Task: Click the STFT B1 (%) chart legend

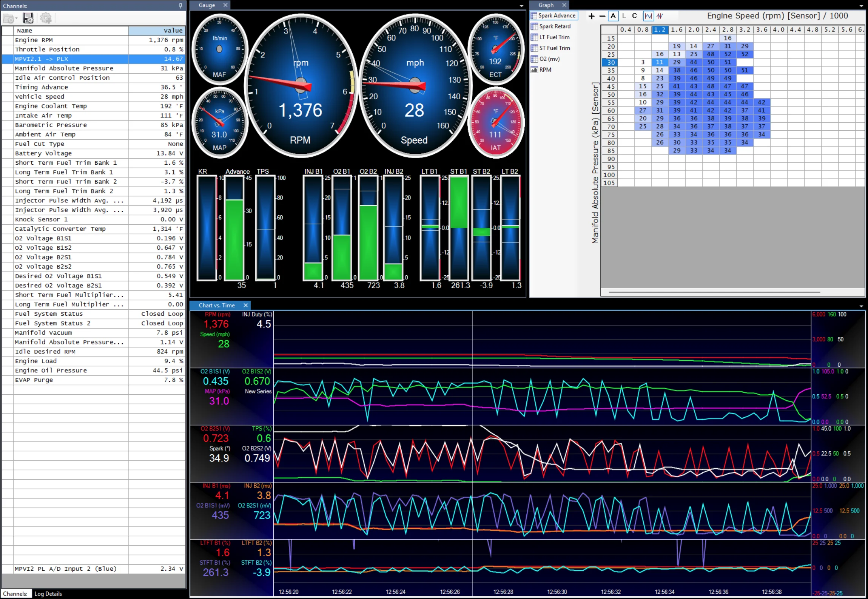Action: coord(215,562)
